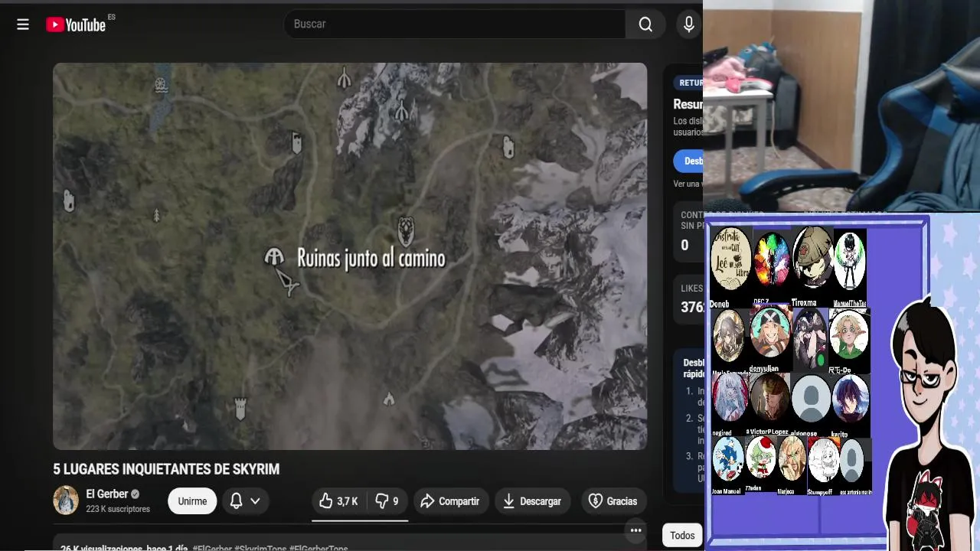
Task: Start voice search with the microphone
Action: [689, 24]
